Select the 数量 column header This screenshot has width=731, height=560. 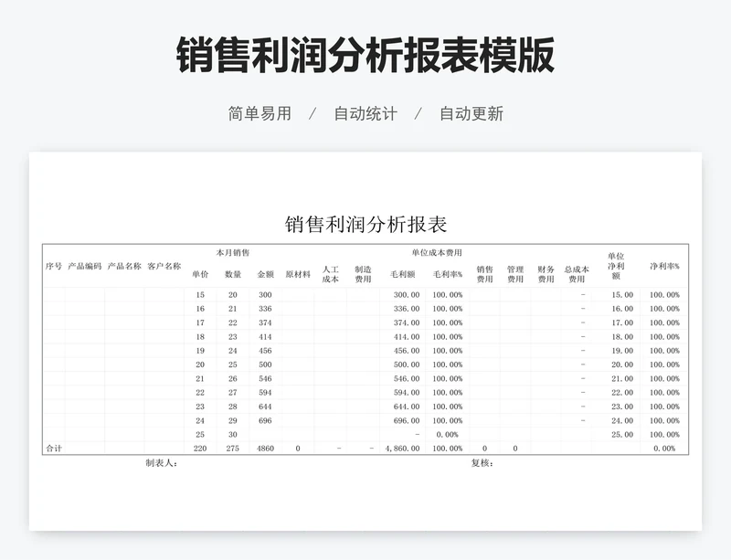click(233, 274)
